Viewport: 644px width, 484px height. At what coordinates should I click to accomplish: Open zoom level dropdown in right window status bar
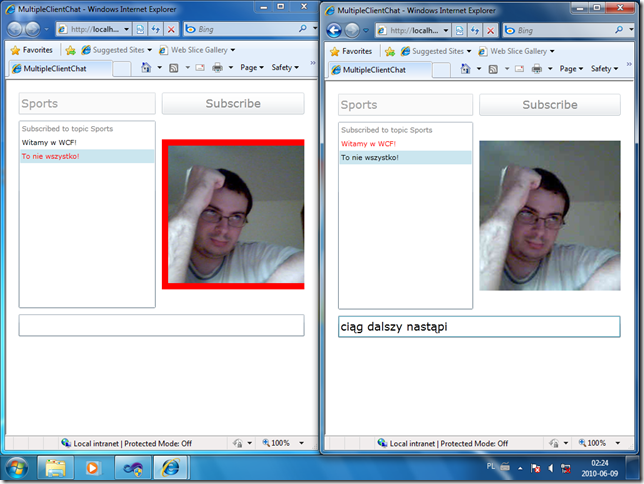618,443
